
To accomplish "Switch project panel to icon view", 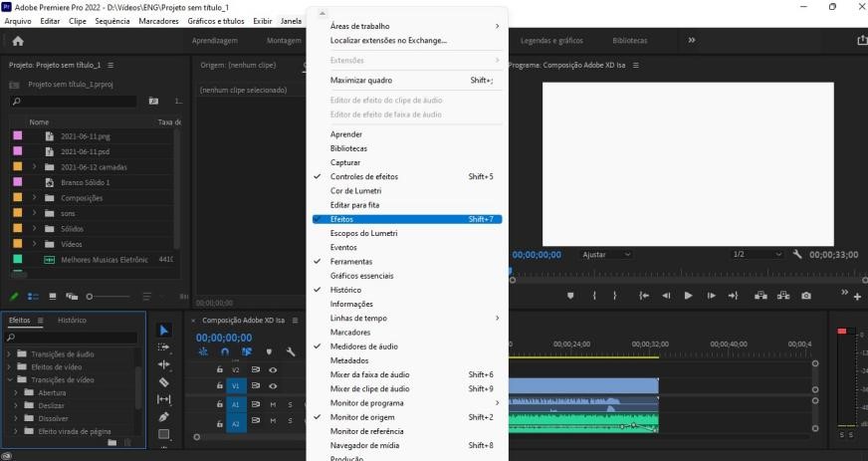I will 53,297.
